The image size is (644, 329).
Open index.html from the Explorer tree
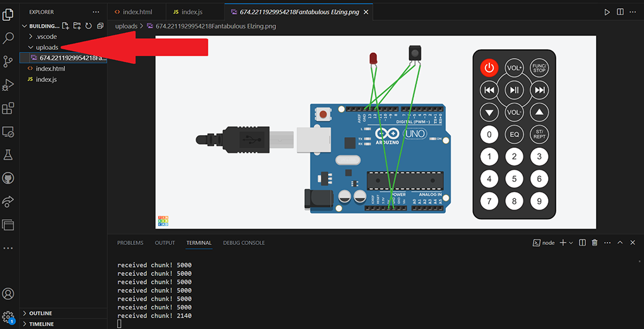(x=63, y=69)
